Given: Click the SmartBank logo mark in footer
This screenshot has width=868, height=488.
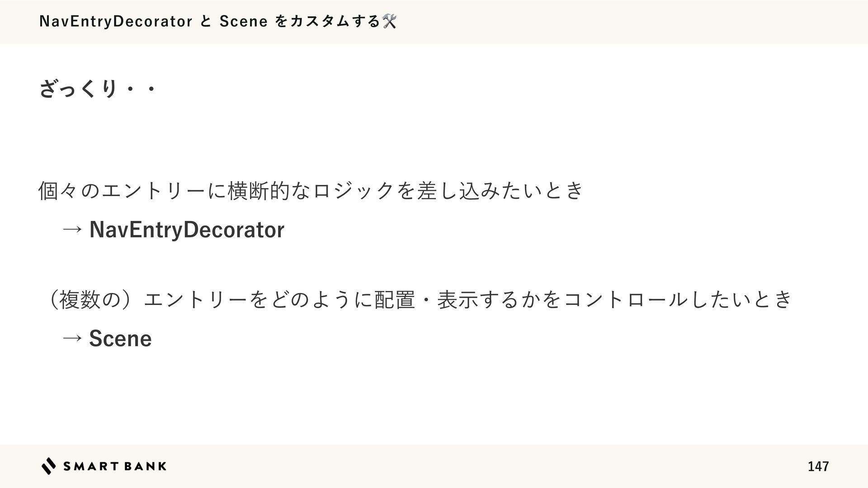Looking at the screenshot, I should click(x=49, y=466).
